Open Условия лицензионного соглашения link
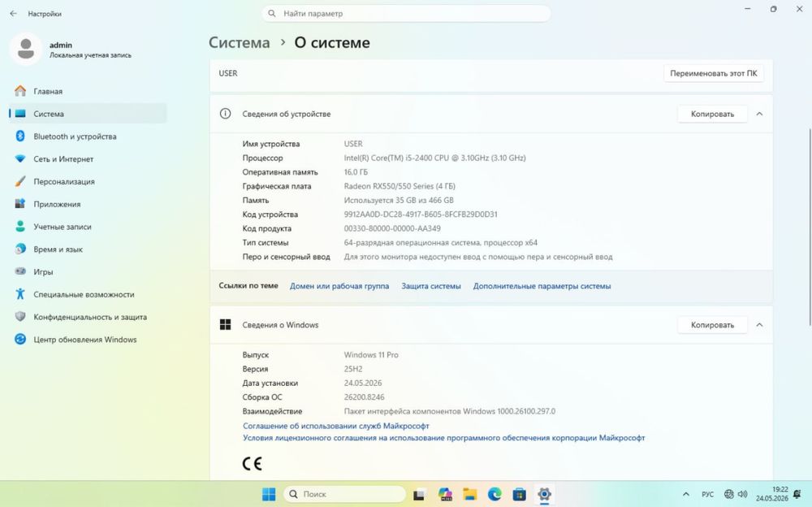812x507 pixels. [444, 438]
